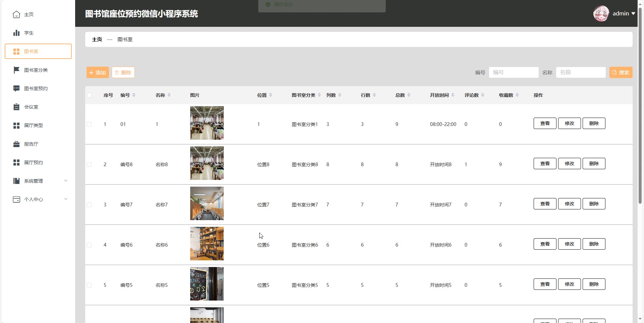Click the 名称 search input field

pyautogui.click(x=581, y=72)
